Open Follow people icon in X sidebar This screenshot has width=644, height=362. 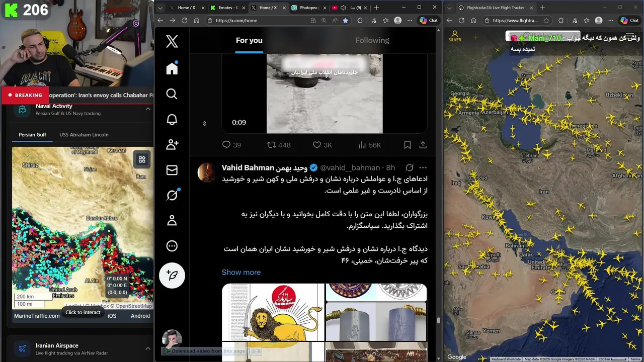click(172, 145)
